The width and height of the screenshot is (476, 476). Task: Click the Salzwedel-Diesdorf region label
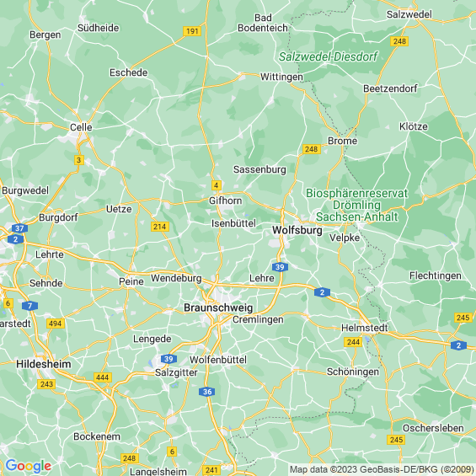(328, 56)
